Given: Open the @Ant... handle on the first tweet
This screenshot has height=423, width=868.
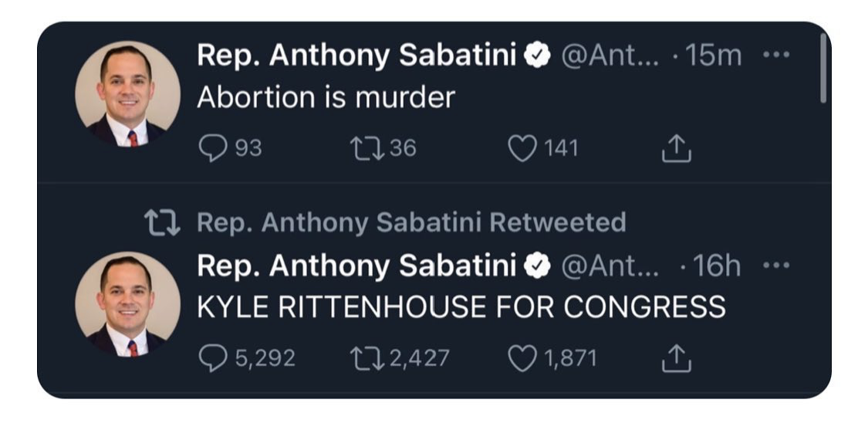Looking at the screenshot, I should point(610,56).
